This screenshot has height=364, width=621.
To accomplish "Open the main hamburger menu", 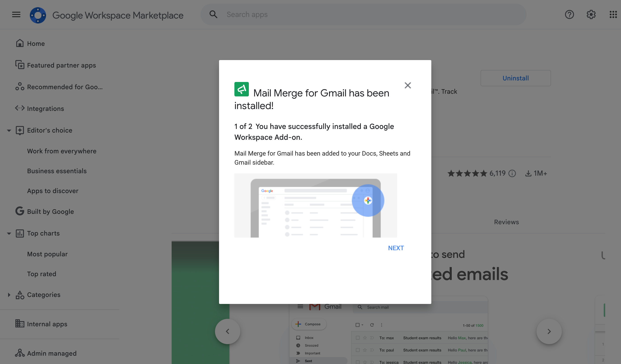I will 16,14.
